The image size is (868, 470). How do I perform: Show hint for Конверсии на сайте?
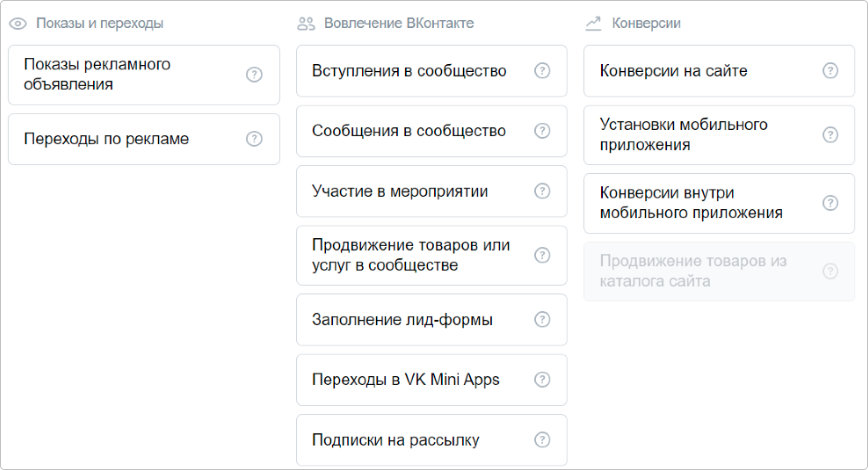coord(830,71)
